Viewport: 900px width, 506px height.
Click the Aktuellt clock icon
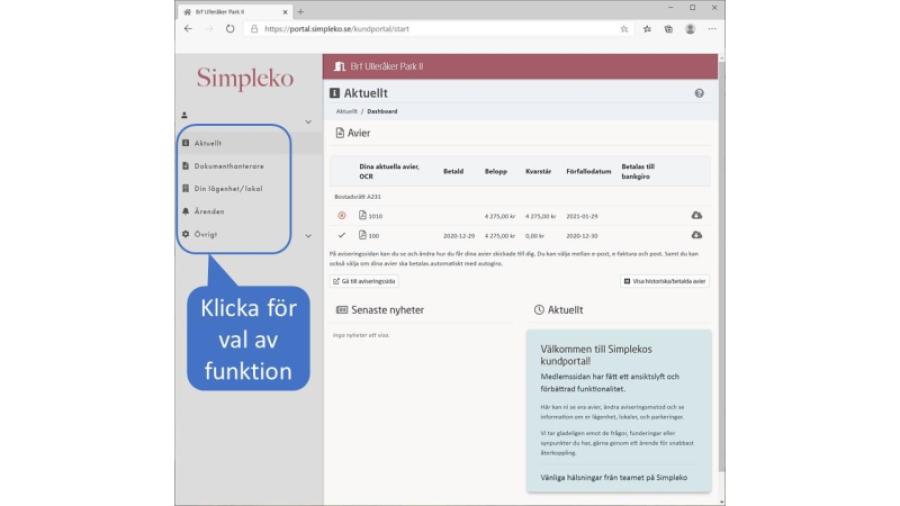coord(538,310)
